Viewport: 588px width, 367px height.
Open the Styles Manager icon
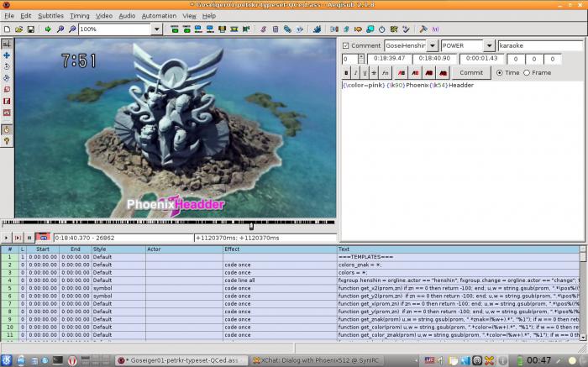click(263, 29)
